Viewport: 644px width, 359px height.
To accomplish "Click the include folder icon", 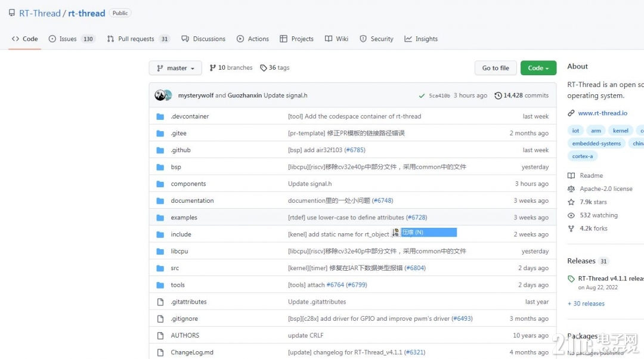I will pos(160,234).
